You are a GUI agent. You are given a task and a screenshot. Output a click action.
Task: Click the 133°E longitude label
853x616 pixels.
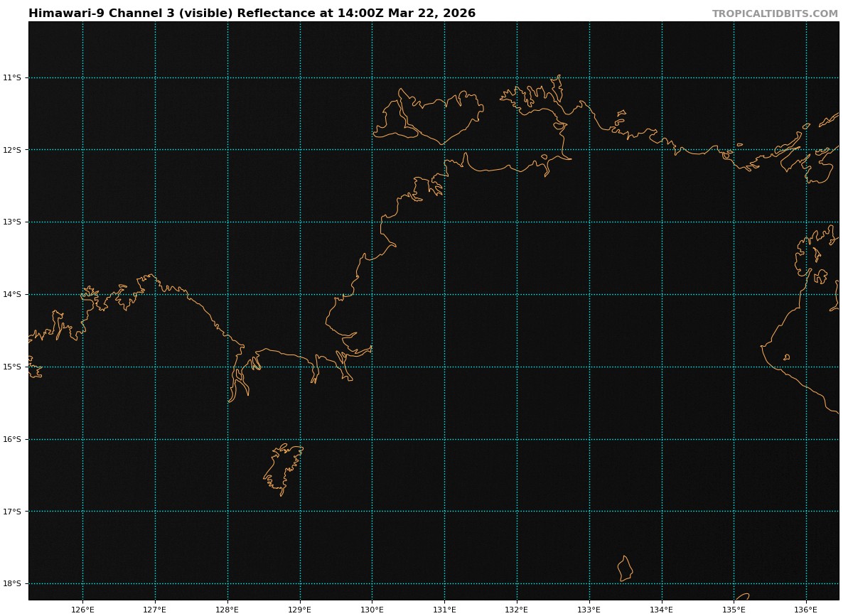tap(589, 610)
